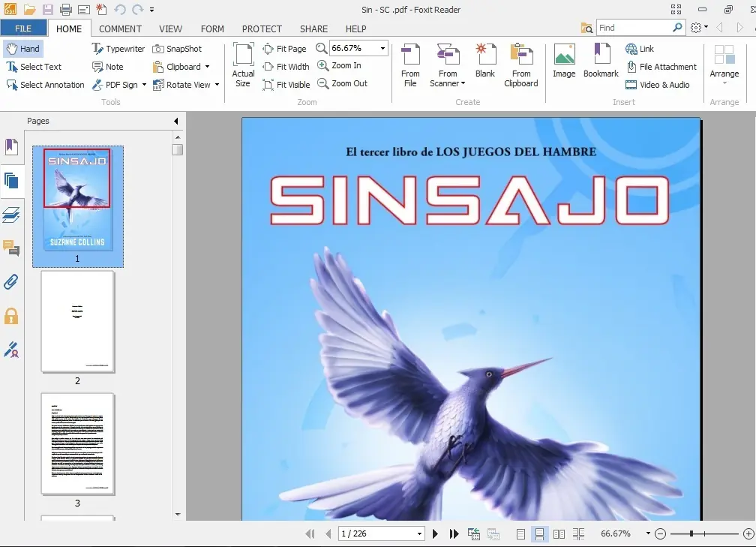Insert a Bookmark from the ribbon

point(601,60)
